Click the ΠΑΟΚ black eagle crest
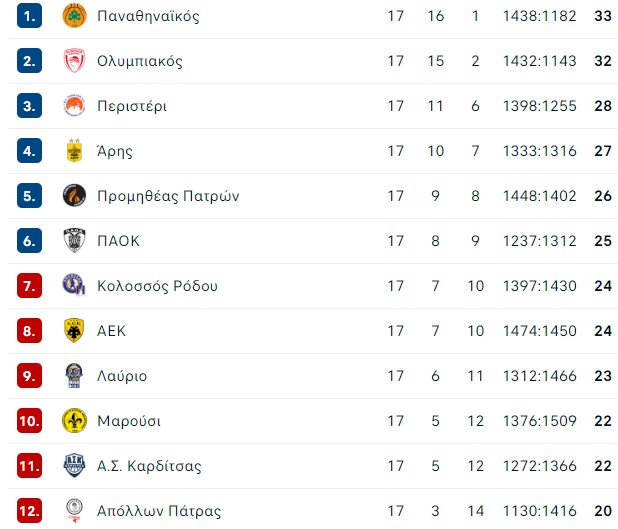618x529 pixels. tap(74, 240)
